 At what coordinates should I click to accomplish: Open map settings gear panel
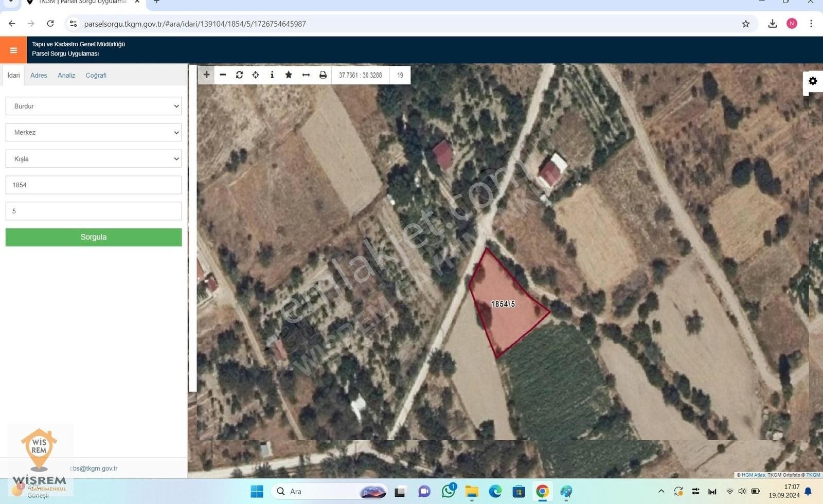tap(813, 81)
